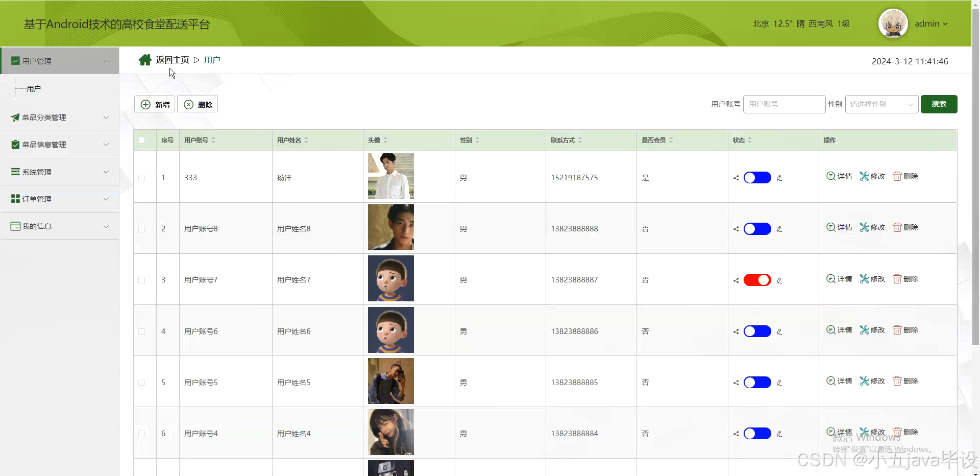The image size is (980, 476).
Task: Click 修改 edit for 用户账号5
Action: pyautogui.click(x=872, y=381)
